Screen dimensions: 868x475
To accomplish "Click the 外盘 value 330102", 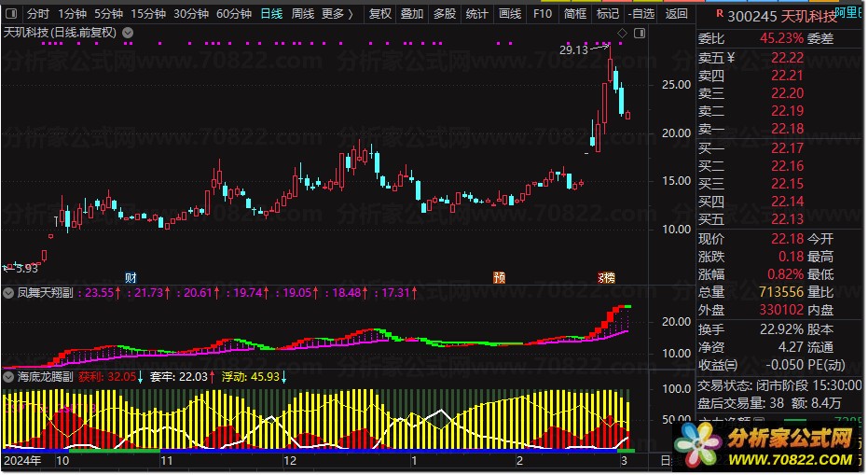I will coord(781,310).
